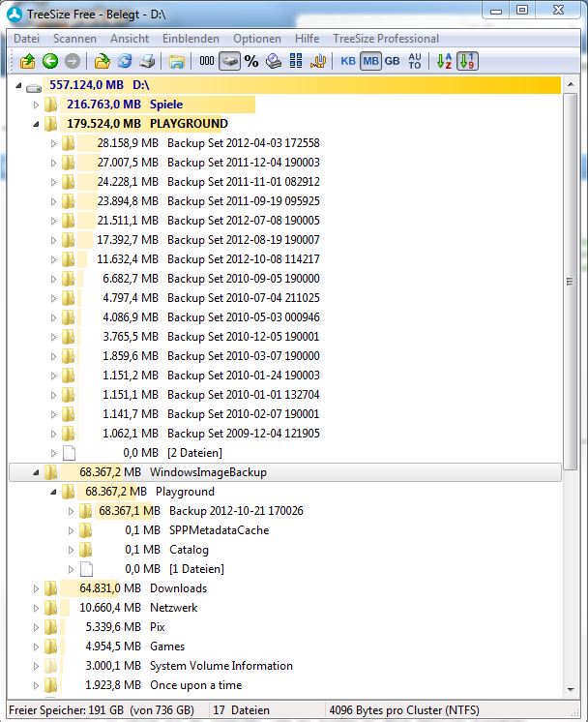Click the grey forward arrow icon

pos(73,61)
